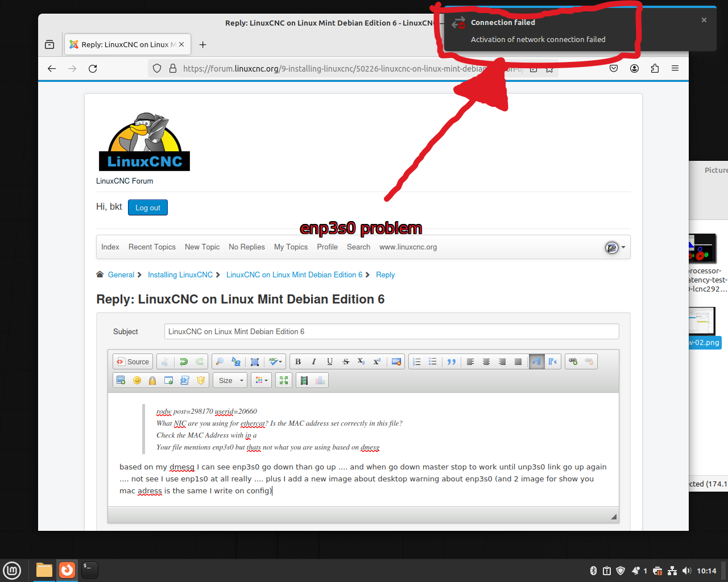Click the Save to Pocket icon
Image resolution: width=728 pixels, height=582 pixels.
pyautogui.click(x=614, y=68)
